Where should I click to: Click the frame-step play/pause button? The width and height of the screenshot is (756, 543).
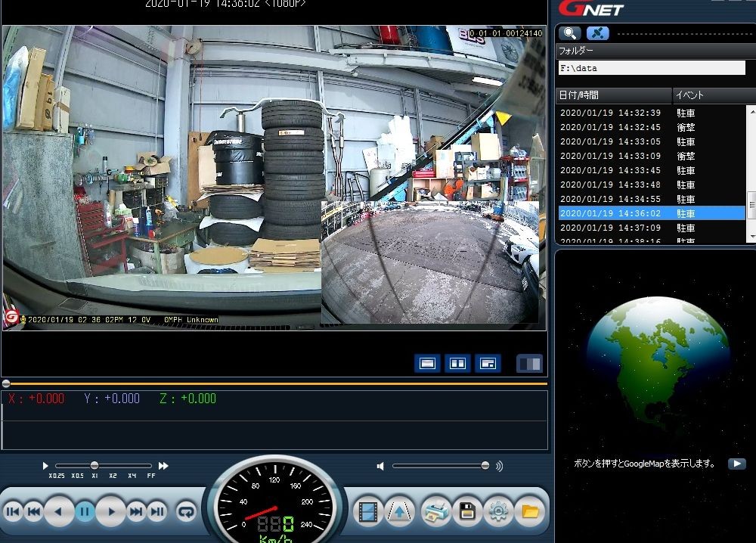click(157, 512)
